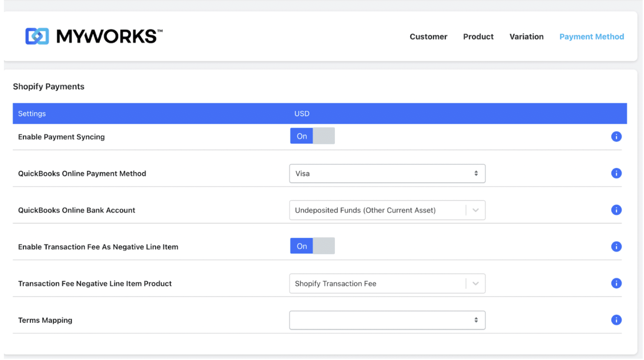Click the info icon beside Enable Payment Syncing
Viewport: 644px width, 360px height.
(616, 137)
